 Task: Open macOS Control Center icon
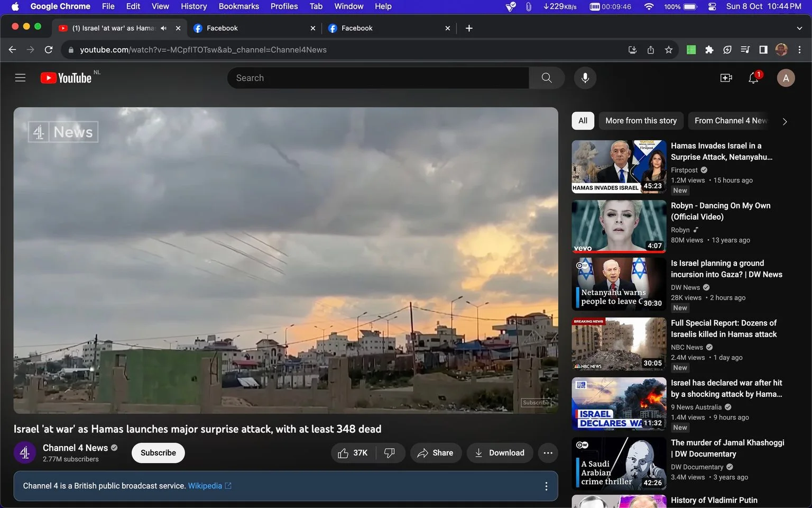[x=712, y=6]
